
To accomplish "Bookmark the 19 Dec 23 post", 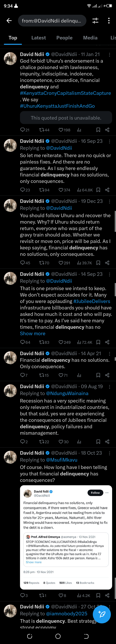I will [98, 263].
